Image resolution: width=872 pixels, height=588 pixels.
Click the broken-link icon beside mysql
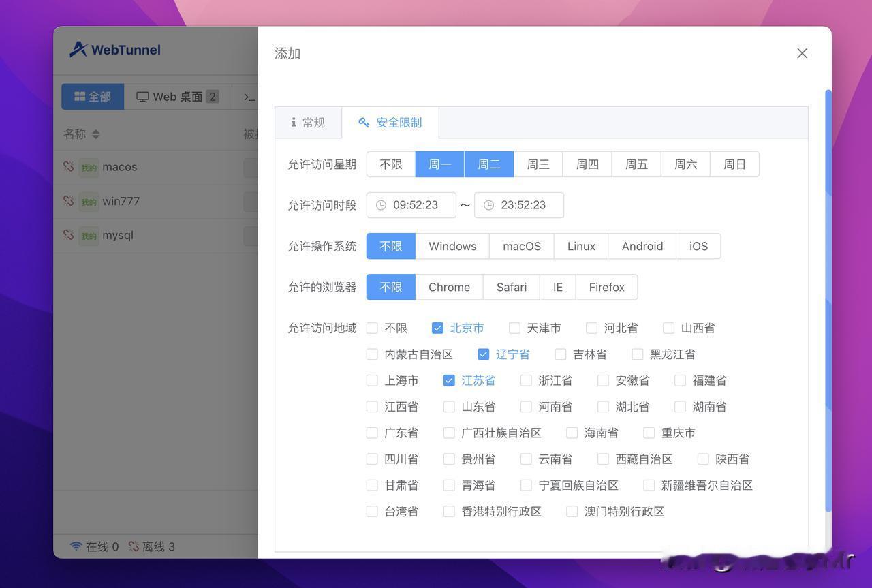[x=68, y=234]
